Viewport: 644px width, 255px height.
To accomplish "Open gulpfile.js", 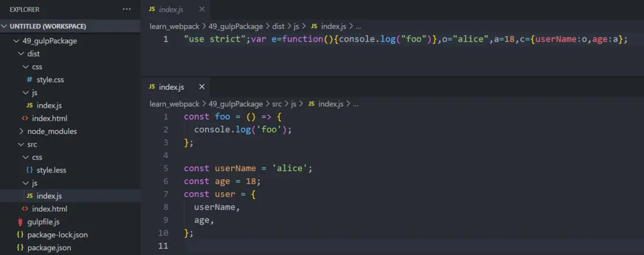I will tap(43, 222).
